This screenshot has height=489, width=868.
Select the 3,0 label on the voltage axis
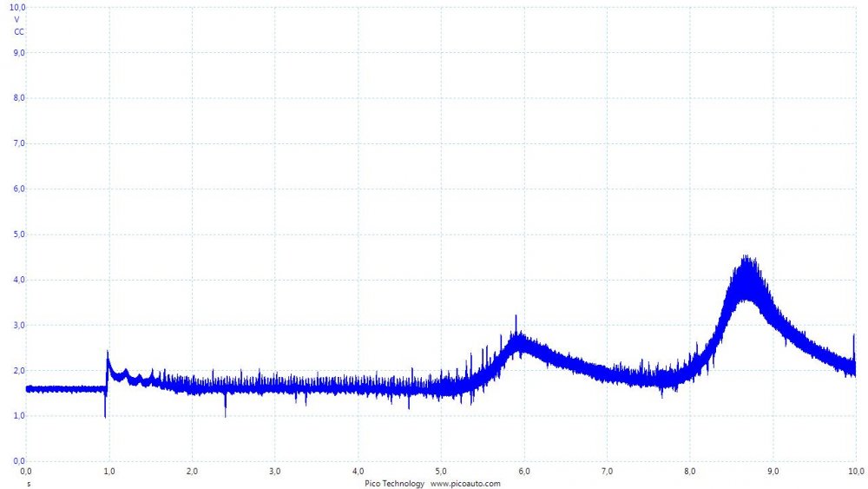pos(18,325)
